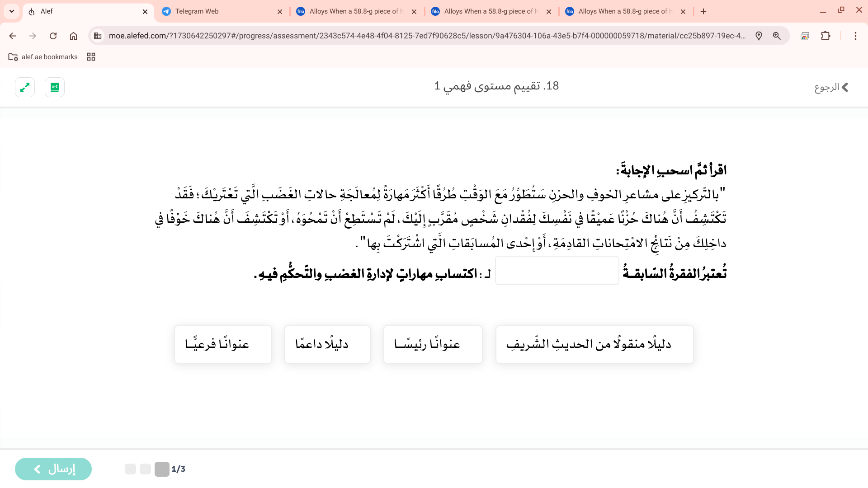Open the apps grid icon in bookmarks bar

click(x=91, y=57)
